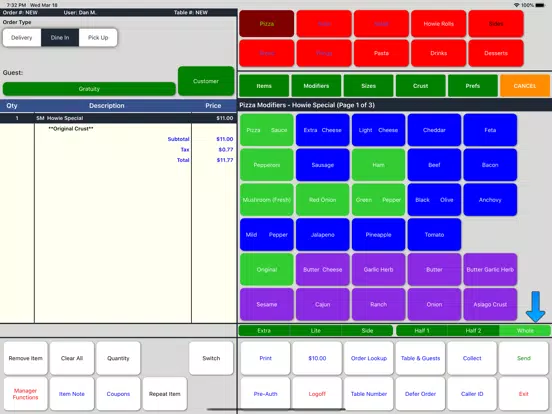
Task: Apply the Extra modifier amount
Action: coord(264,331)
